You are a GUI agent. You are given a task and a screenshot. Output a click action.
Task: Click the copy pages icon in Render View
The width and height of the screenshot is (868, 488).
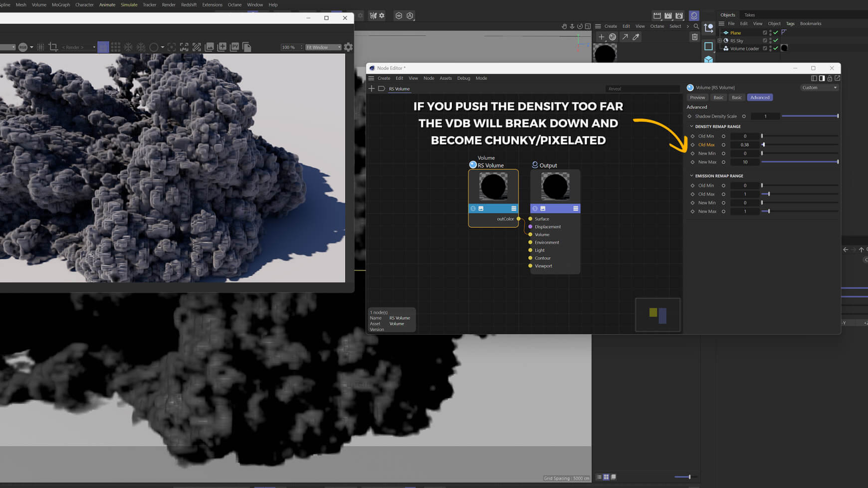point(247,47)
